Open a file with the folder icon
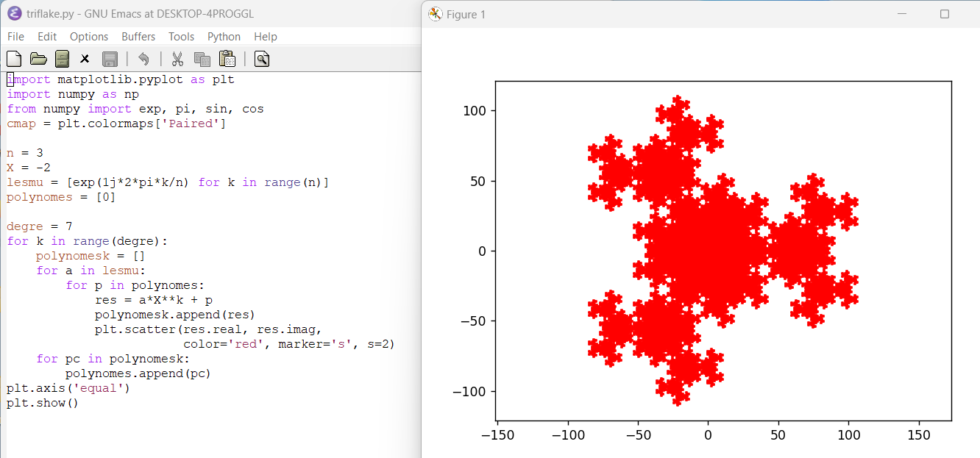The image size is (980, 458). click(38, 59)
